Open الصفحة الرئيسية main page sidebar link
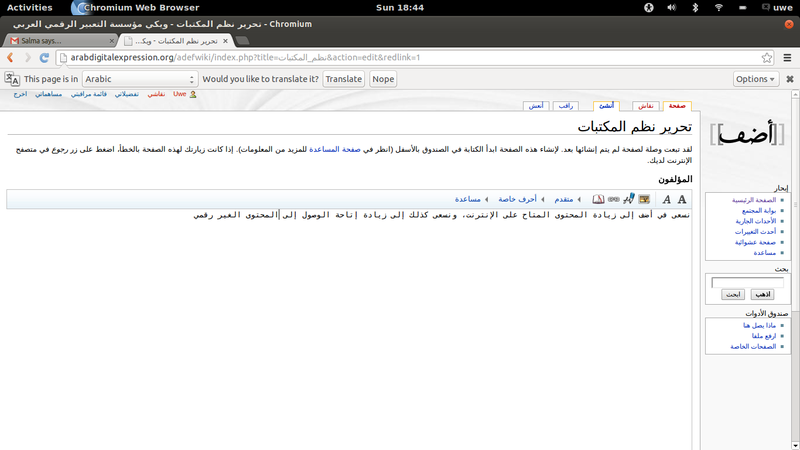 click(x=754, y=200)
